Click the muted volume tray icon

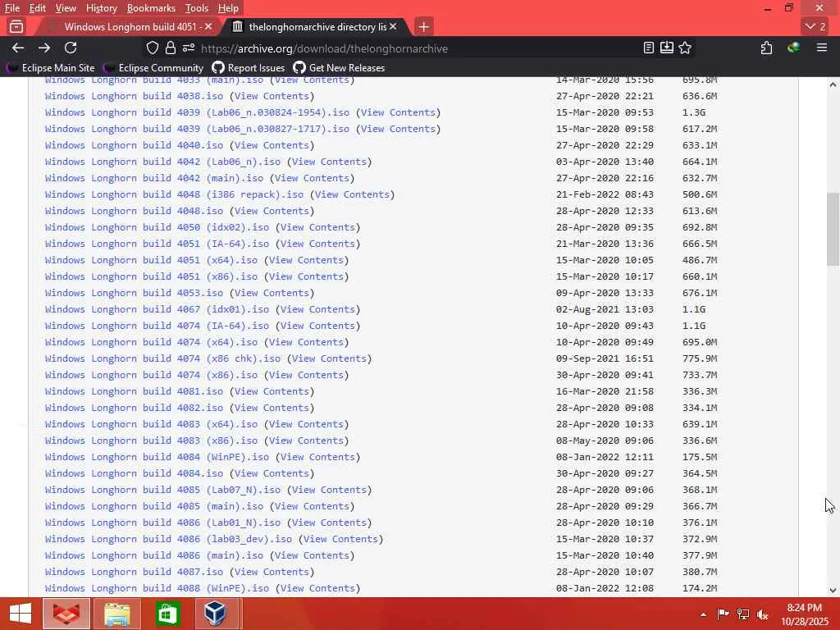coord(762,614)
